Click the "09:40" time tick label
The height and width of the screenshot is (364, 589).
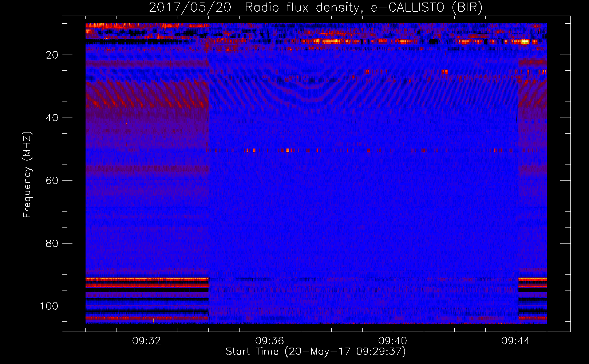(393, 341)
